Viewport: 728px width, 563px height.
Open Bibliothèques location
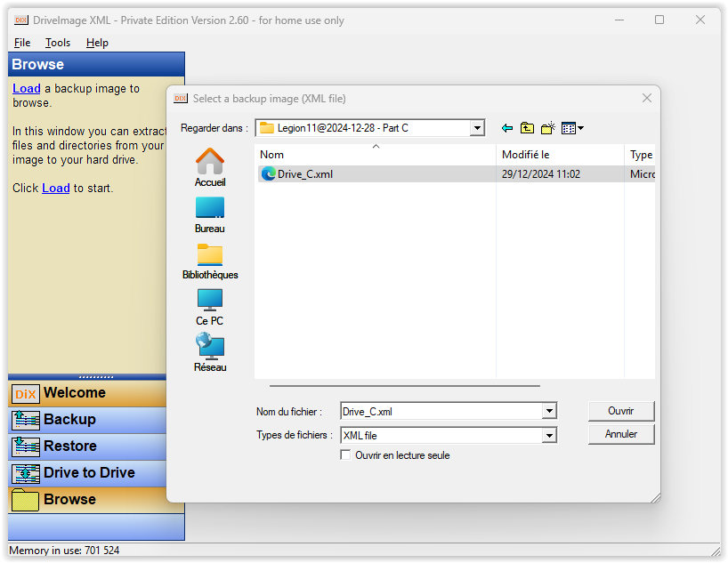point(210,261)
